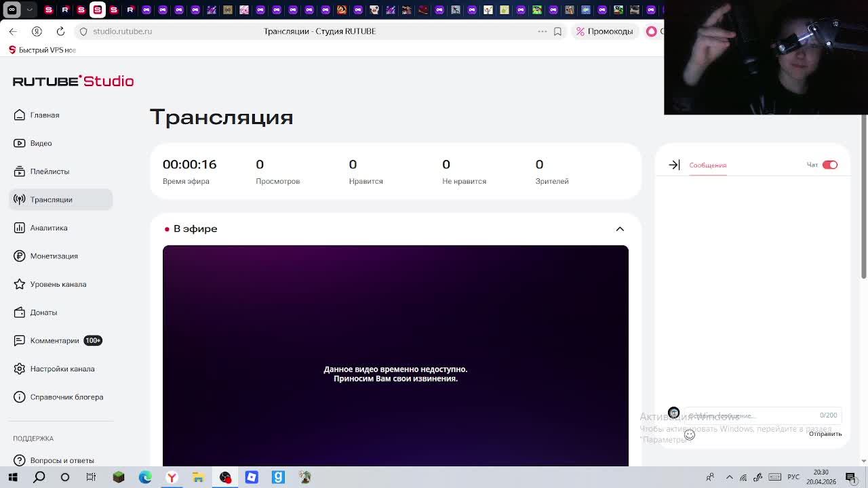Click the stream video preview player

click(x=395, y=356)
